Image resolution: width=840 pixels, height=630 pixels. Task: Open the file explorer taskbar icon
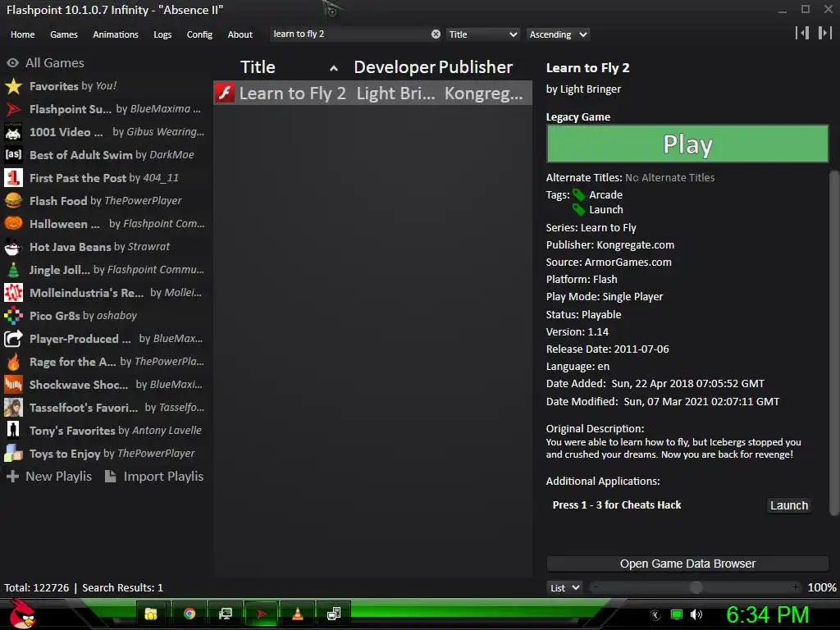coord(151,614)
